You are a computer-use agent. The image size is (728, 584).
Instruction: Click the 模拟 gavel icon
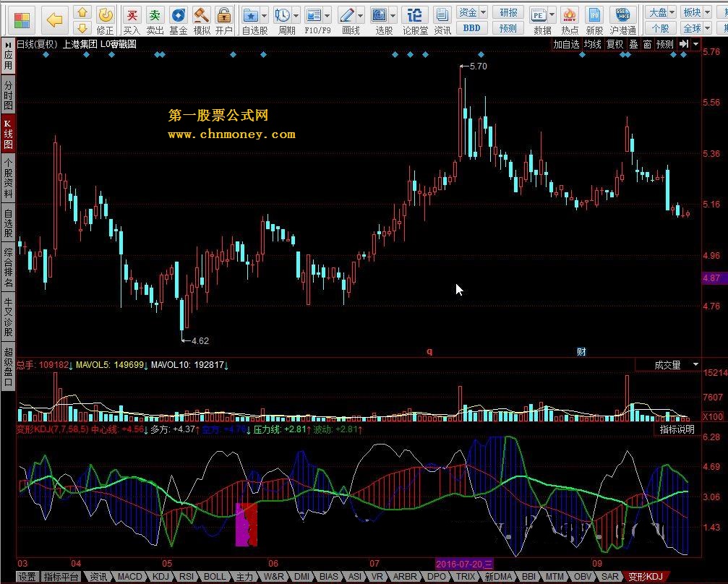tap(201, 16)
